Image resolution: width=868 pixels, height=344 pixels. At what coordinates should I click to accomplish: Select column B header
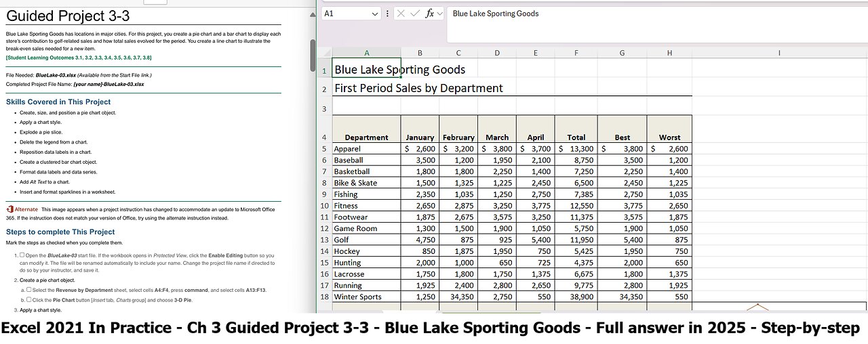(x=420, y=53)
